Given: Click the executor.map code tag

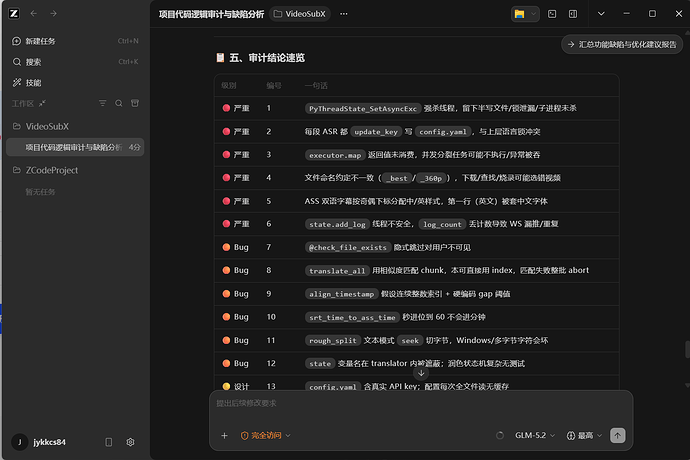Looking at the screenshot, I should click(x=335, y=155).
